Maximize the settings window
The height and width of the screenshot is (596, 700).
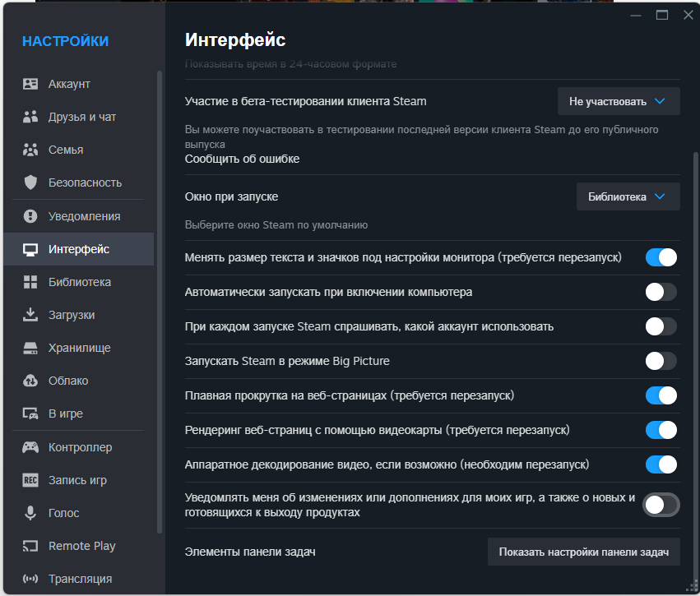(662, 15)
